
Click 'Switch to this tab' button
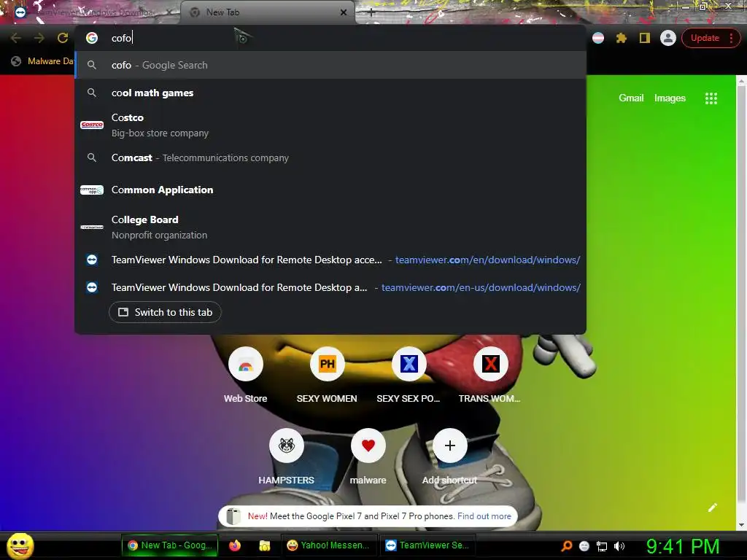tap(165, 312)
